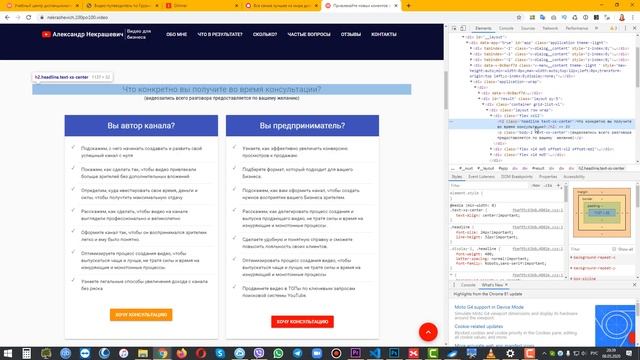Click the red ХОЧУ КОНСУЛЬТАЦИЮ button

[x=302, y=322]
